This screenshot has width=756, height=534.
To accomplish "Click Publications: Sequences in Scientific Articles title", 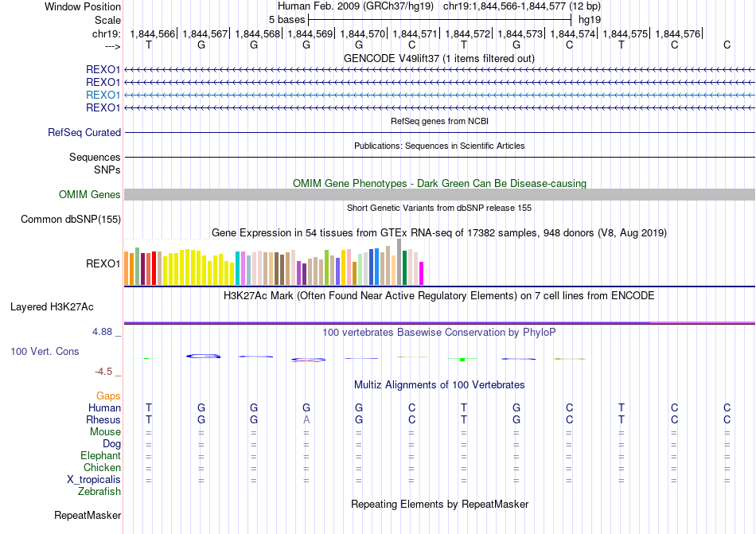I will pos(439,146).
